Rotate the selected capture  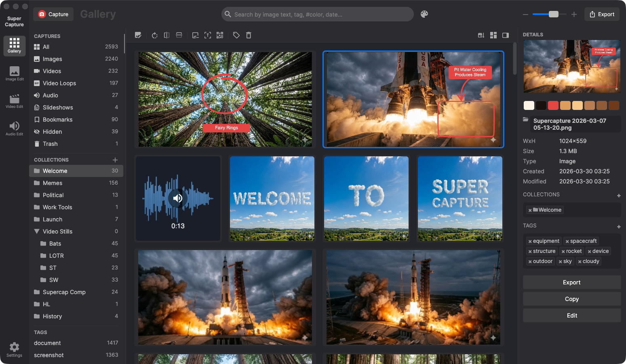click(x=155, y=35)
